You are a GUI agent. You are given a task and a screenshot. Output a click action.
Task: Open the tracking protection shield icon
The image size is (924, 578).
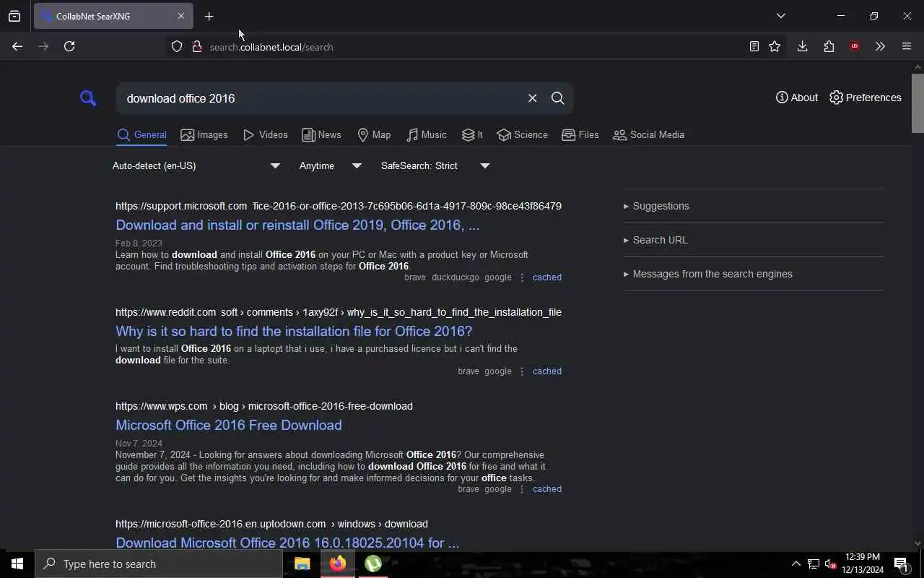click(x=177, y=47)
